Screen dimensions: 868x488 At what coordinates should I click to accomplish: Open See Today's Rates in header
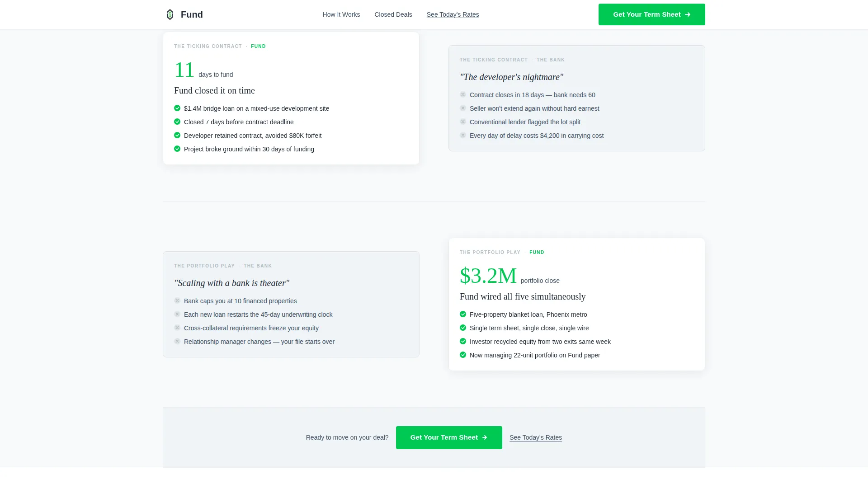453,14
